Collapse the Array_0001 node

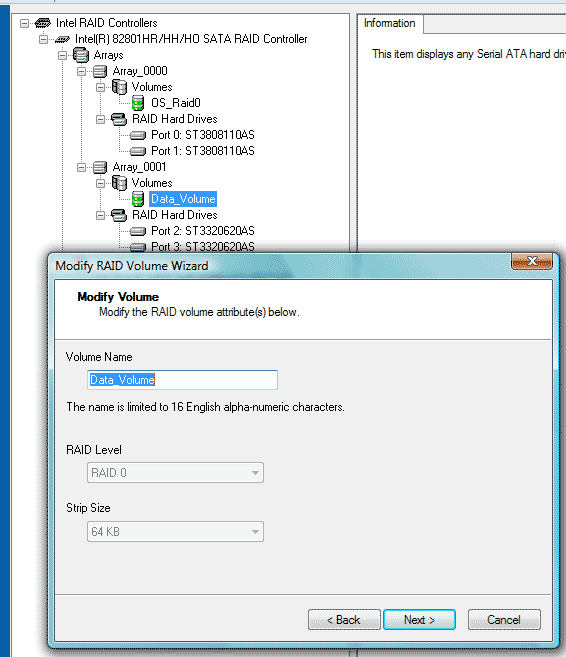[x=82, y=168]
